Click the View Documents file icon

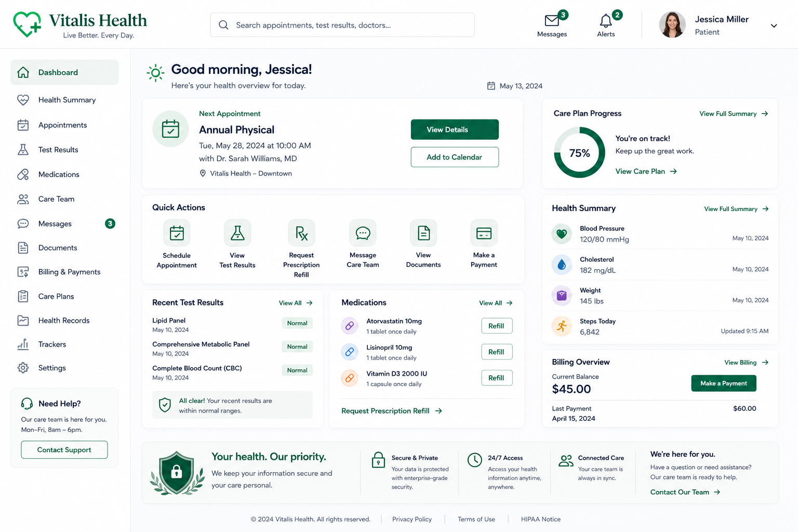click(423, 233)
